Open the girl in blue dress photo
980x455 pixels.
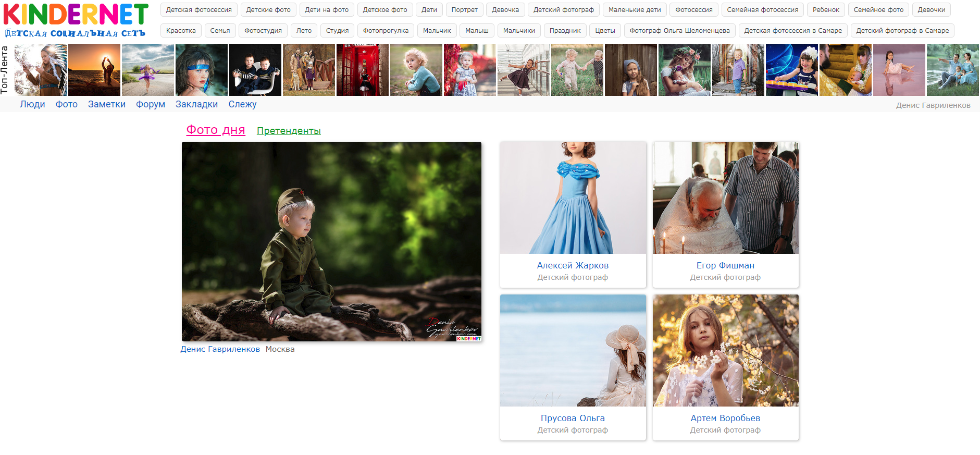[573, 198]
